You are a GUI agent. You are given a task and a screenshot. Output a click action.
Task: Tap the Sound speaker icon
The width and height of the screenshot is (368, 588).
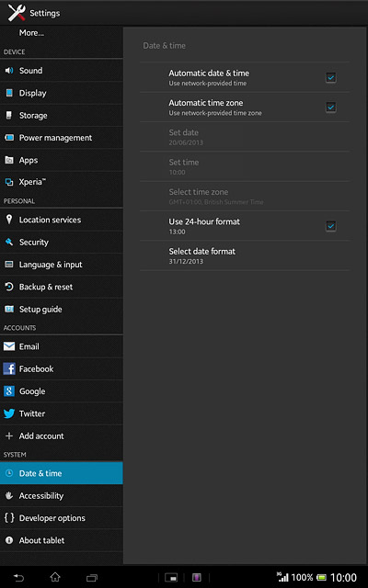[x=9, y=71]
